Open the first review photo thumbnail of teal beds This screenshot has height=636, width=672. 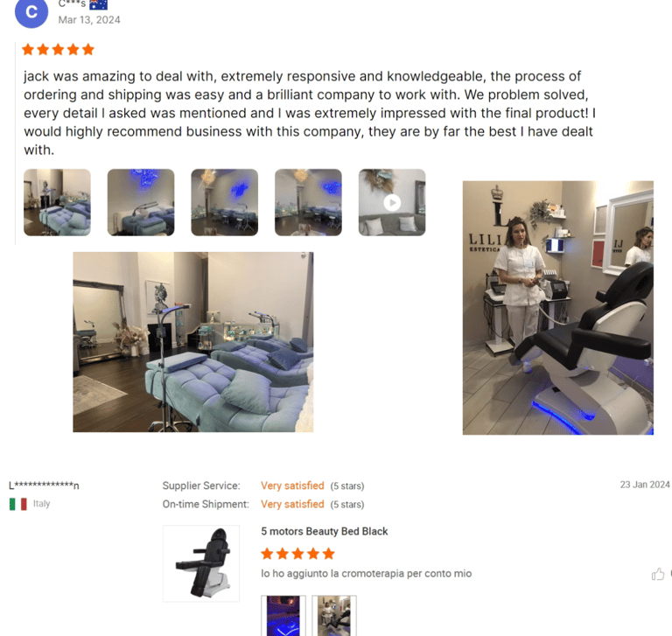(x=57, y=202)
